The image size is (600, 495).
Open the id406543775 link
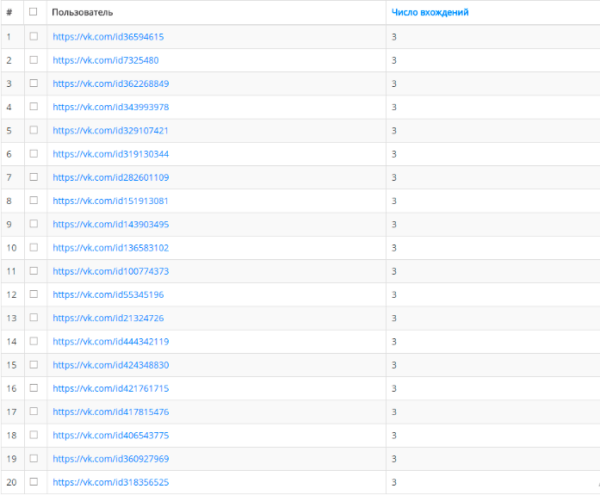(x=111, y=435)
